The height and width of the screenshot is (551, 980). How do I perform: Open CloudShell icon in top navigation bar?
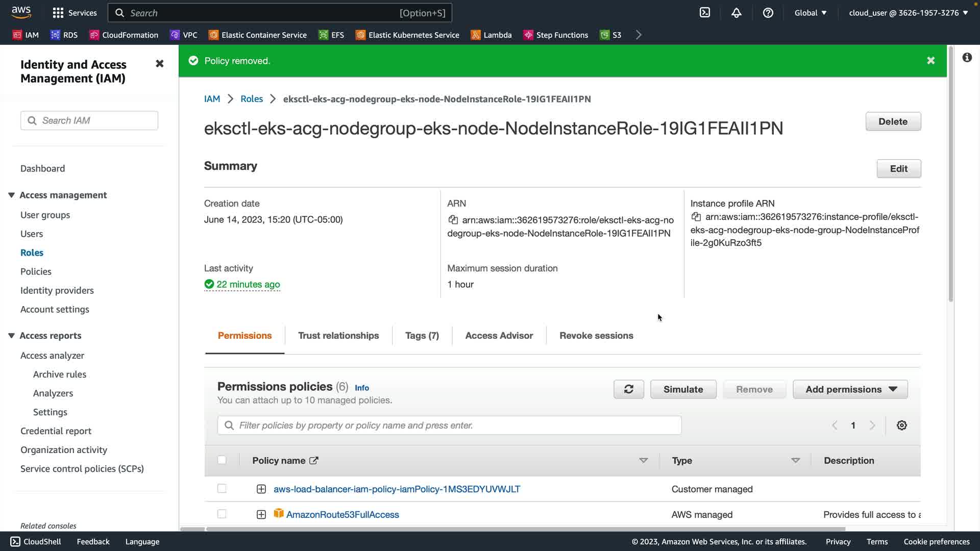click(705, 13)
